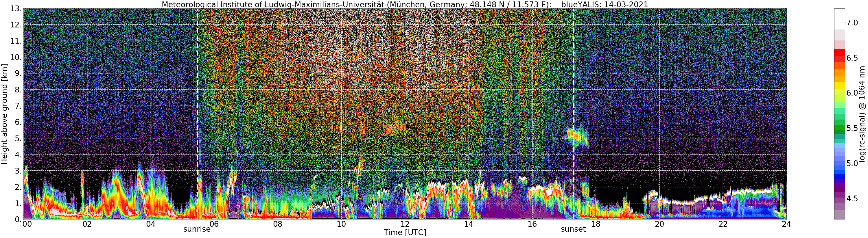Click the 'Height above ground [km]' axis label
The height and width of the screenshot is (238, 868).
4,114
